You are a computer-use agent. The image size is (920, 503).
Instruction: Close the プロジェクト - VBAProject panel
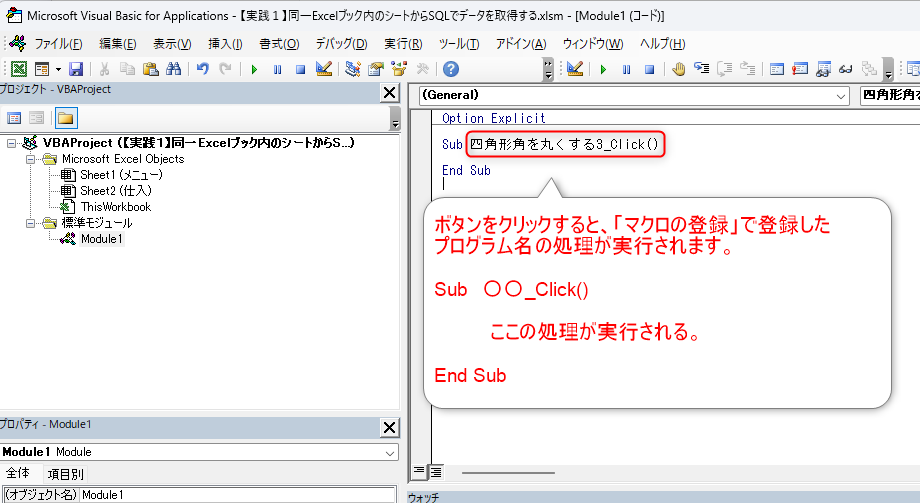click(x=390, y=92)
